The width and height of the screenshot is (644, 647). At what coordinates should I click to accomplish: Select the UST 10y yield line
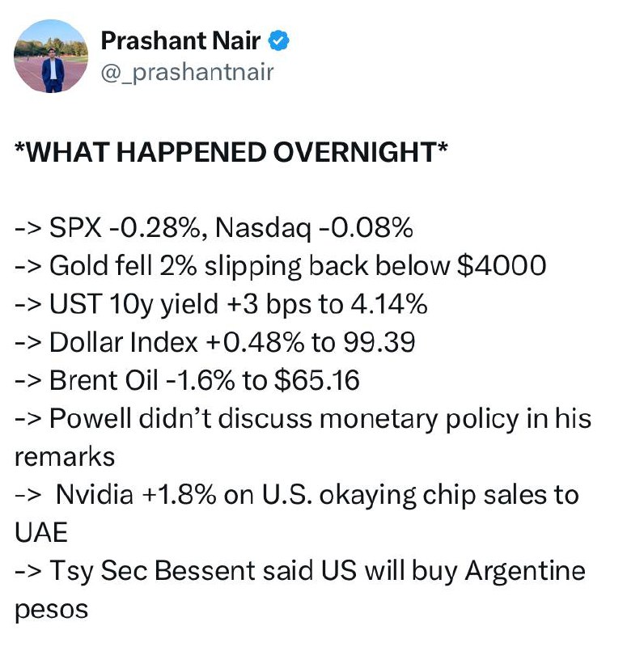(220, 305)
